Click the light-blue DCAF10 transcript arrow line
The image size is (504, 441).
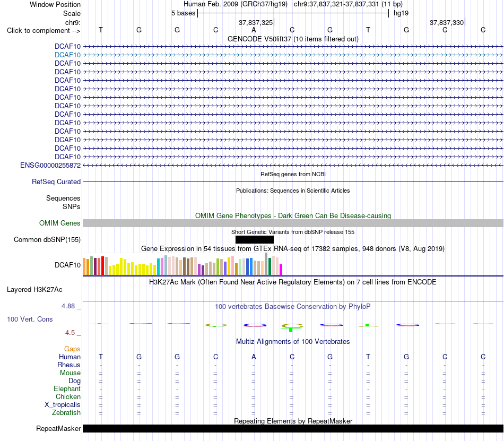[x=293, y=55]
